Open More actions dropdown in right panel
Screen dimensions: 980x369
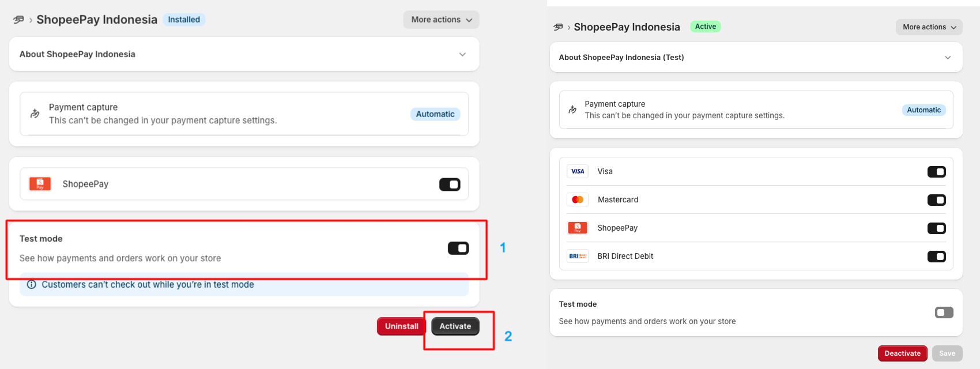[929, 27]
